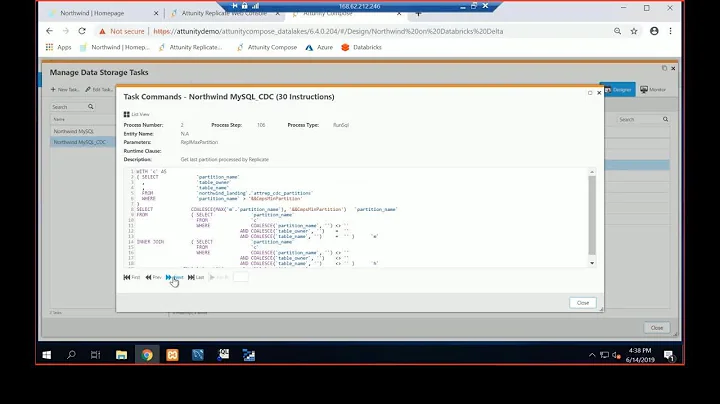Viewport: 720px width, 404px height.
Task: Click the Not secure warning indicator
Action: [122, 31]
